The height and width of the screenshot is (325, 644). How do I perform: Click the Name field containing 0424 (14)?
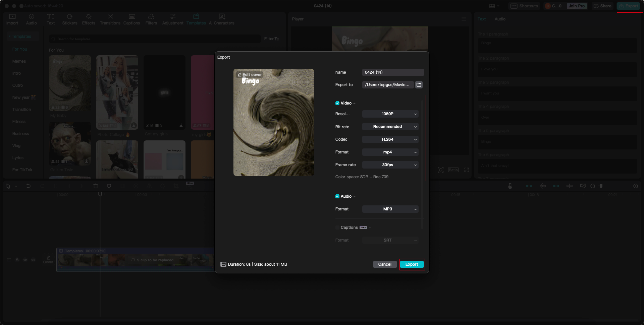[393, 72]
